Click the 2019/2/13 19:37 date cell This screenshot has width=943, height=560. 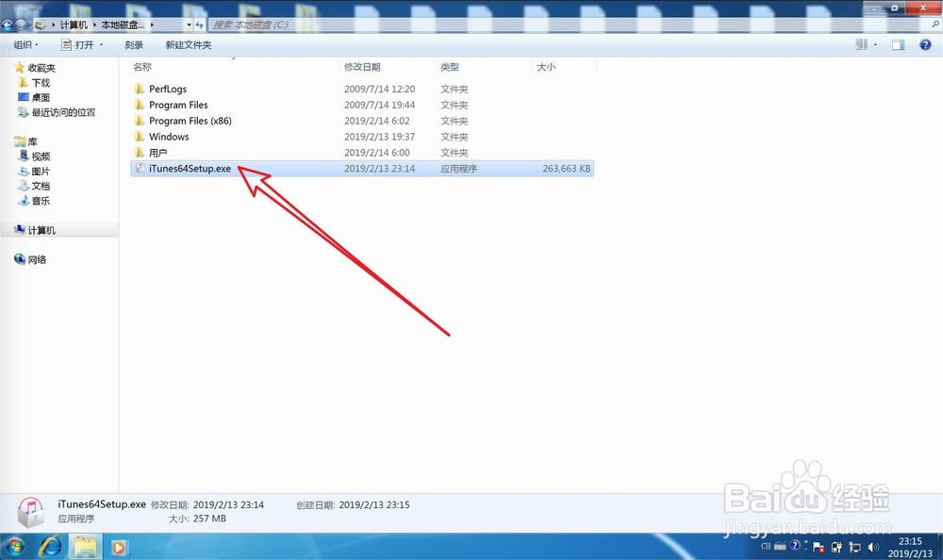(x=379, y=137)
